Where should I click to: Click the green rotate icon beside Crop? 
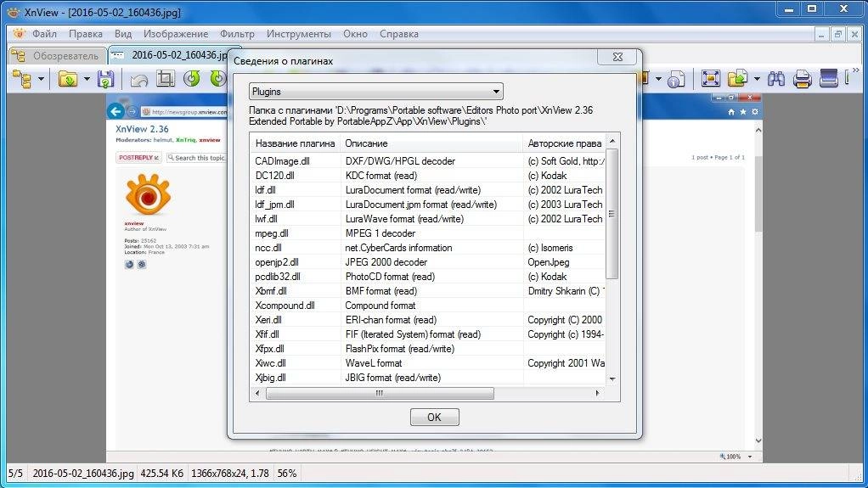(192, 79)
